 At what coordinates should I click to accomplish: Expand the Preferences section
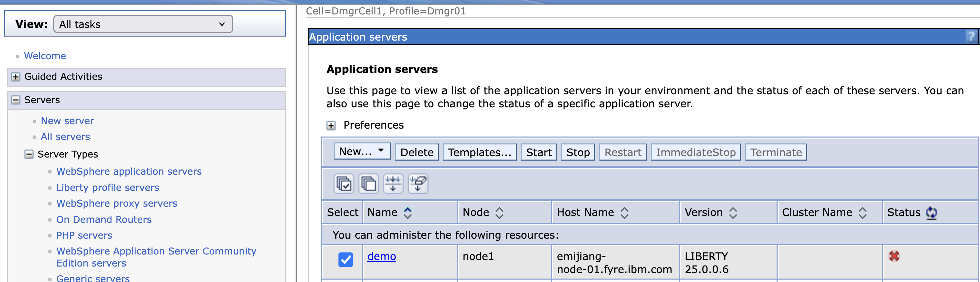pyautogui.click(x=331, y=126)
